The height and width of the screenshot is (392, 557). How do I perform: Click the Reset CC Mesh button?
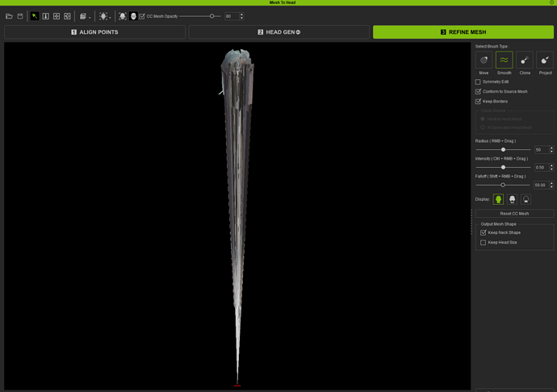[x=514, y=214]
